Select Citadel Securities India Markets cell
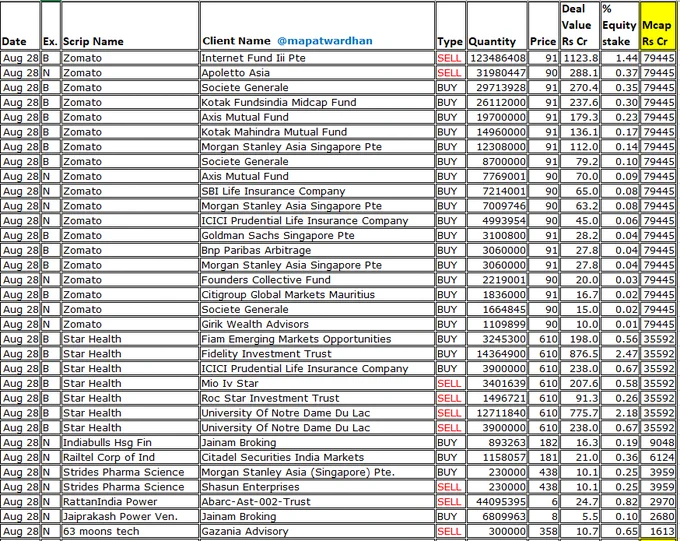The width and height of the screenshot is (680, 541). coord(317,457)
